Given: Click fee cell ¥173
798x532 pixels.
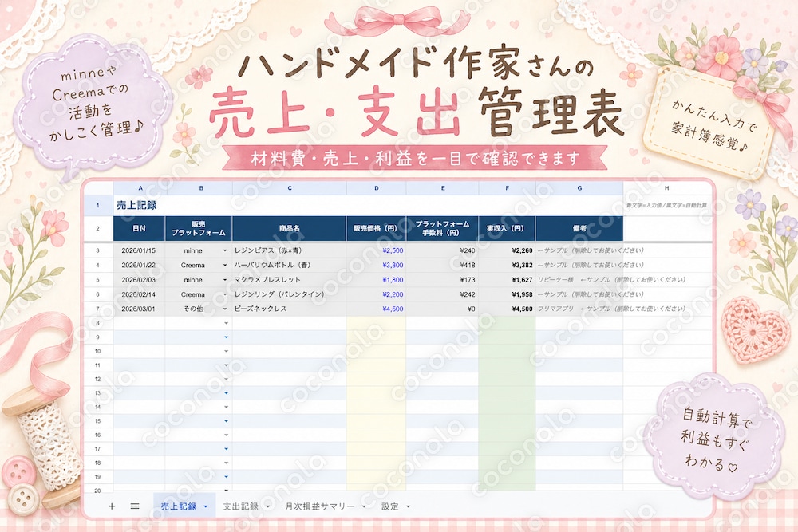Looking at the screenshot, I should 443,280.
